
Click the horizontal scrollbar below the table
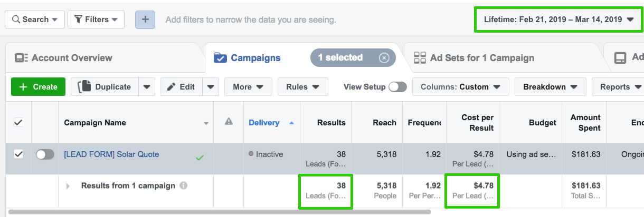point(220,212)
